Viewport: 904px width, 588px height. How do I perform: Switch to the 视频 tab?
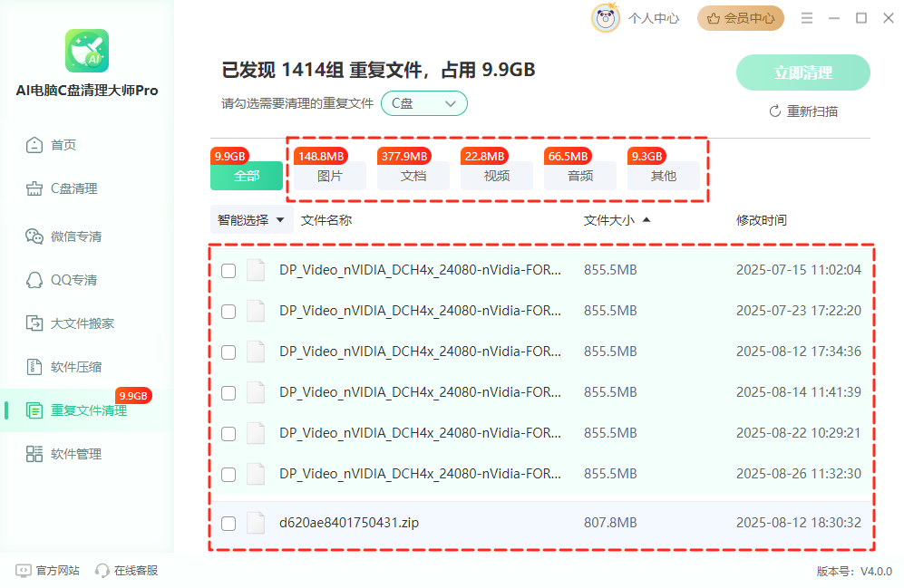tap(497, 176)
